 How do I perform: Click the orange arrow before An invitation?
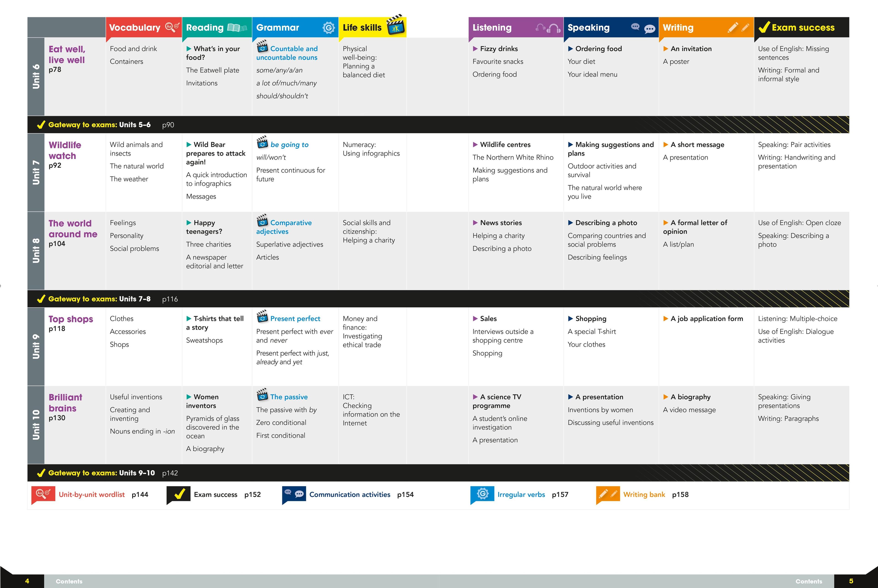(666, 49)
